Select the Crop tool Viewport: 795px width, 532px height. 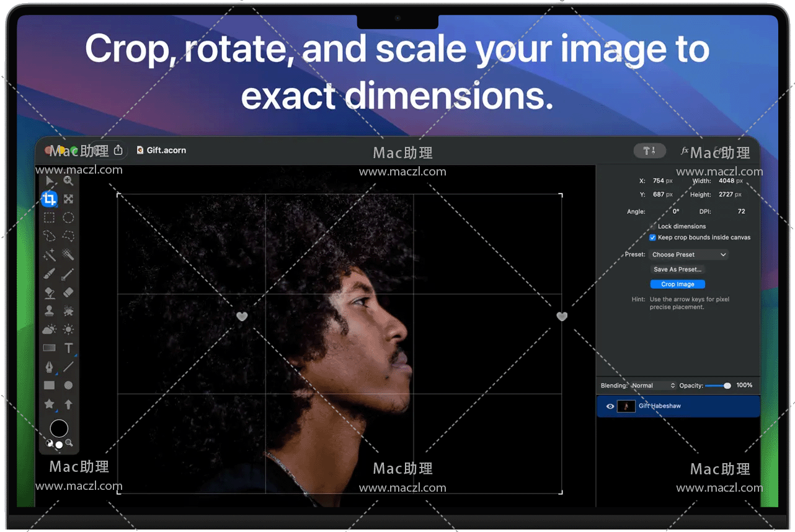49,199
